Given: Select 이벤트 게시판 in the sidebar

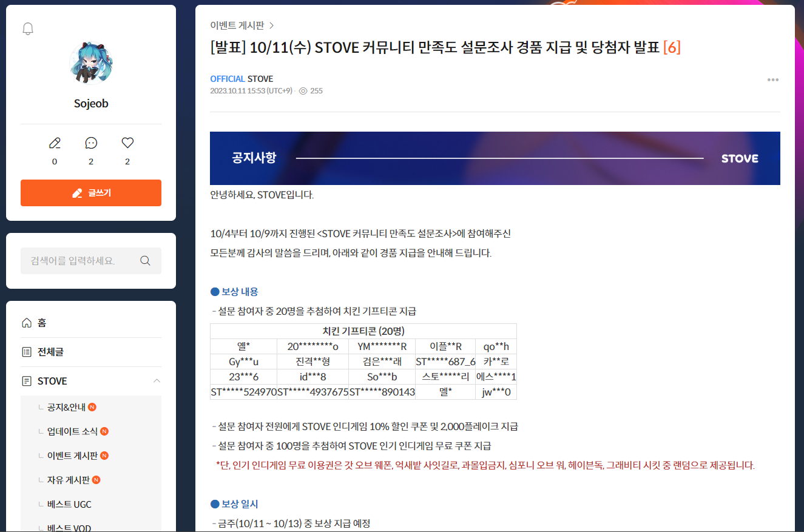Looking at the screenshot, I should pyautogui.click(x=72, y=456).
